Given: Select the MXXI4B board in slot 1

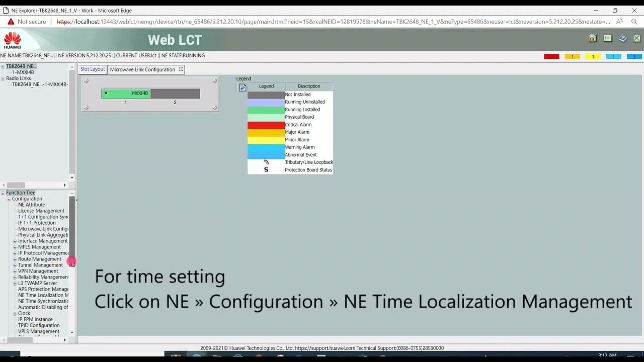Looking at the screenshot, I should click(126, 94).
